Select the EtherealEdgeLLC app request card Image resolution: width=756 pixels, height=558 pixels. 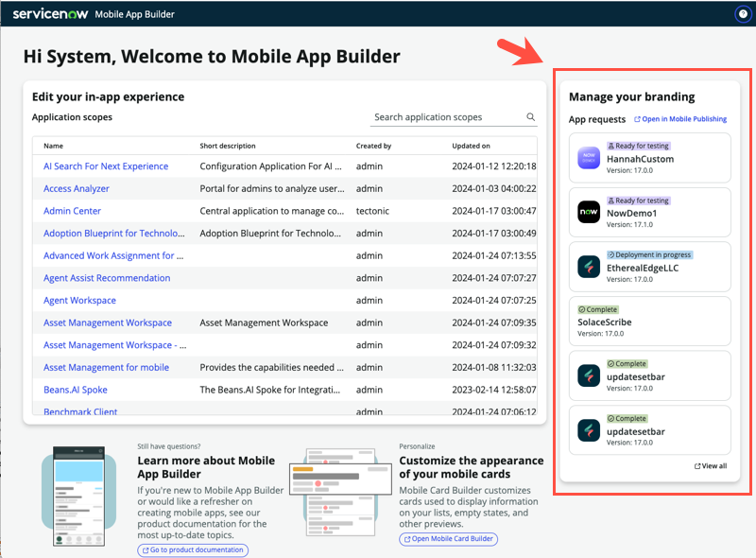pos(650,267)
